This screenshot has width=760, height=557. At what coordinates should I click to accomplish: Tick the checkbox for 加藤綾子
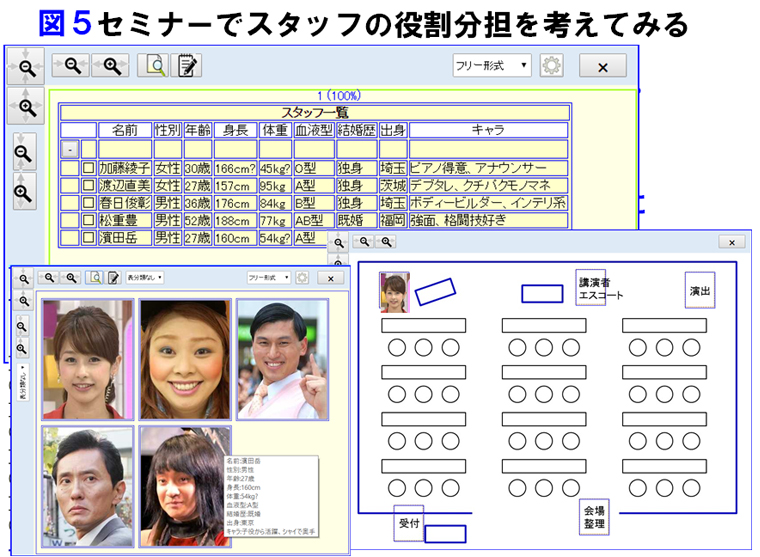[88, 168]
